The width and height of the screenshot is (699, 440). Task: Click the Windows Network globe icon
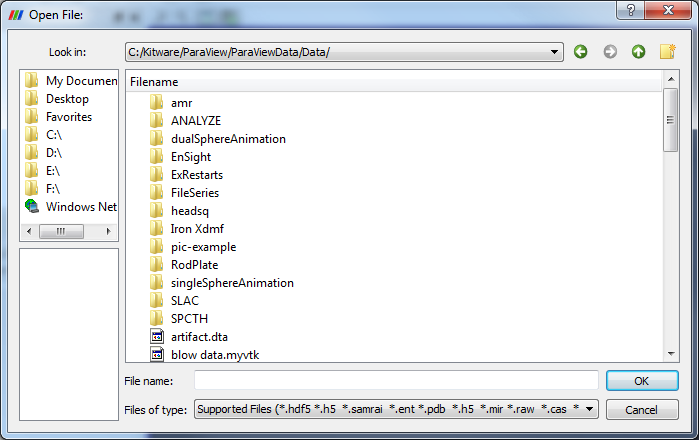[x=32, y=206]
